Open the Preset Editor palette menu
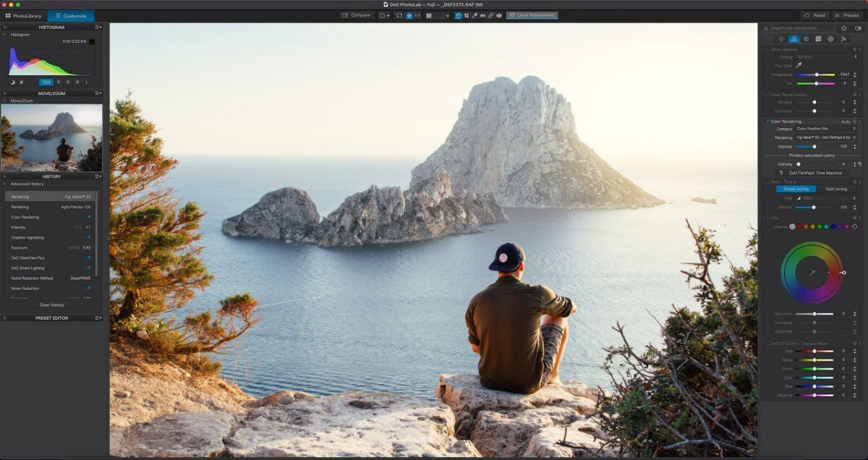Screen dimensions: 868x460 [98, 318]
